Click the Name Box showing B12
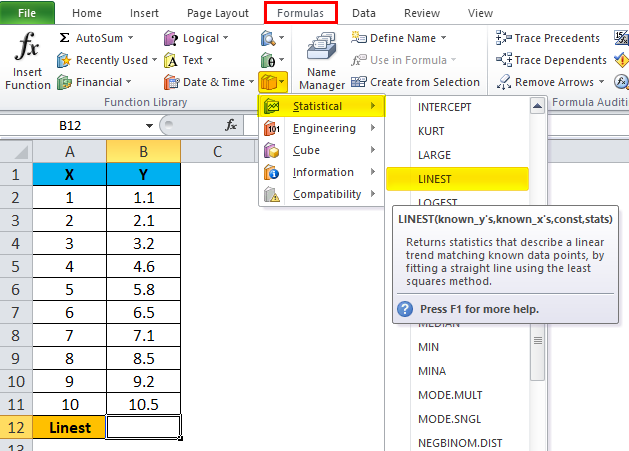Viewport: 629px width, 451px height. [x=70, y=126]
